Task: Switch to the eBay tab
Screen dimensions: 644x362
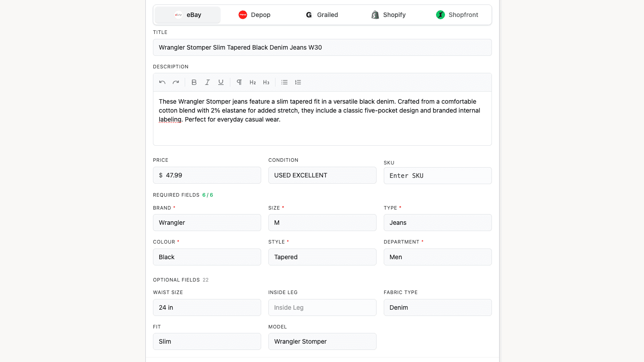Action: [x=187, y=15]
